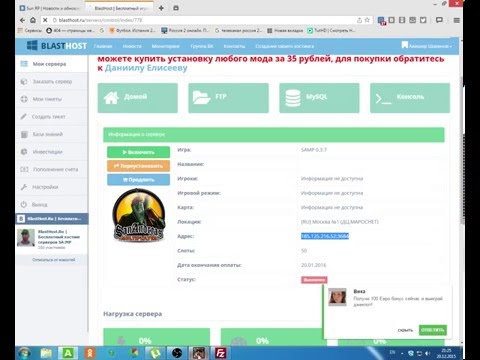
Task: Click the browser home icon
Action: (x=33, y=20)
